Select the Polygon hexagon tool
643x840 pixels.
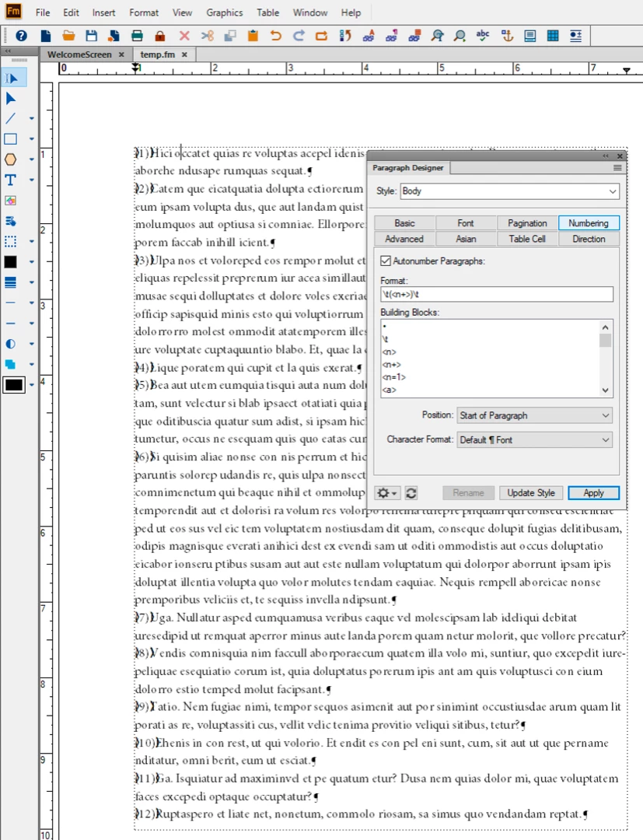pos(11,159)
